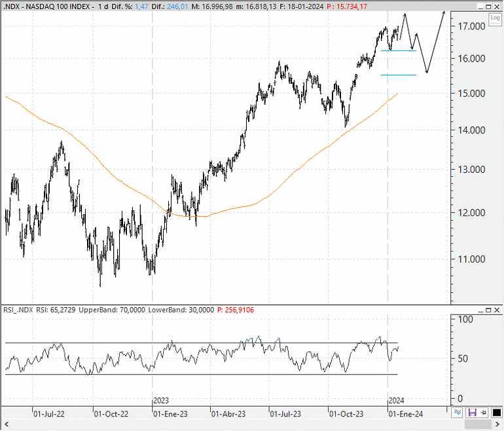Screen dimensions: 504x431
Task: Click the LowerBand: 30,0000 label
Action: [x=181, y=310]
